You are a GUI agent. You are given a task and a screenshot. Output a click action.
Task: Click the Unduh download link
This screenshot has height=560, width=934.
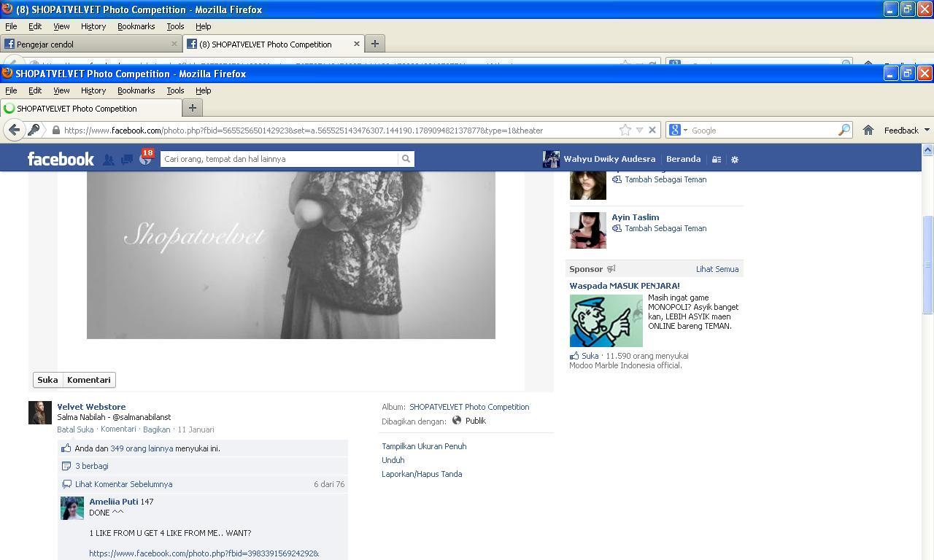point(393,460)
